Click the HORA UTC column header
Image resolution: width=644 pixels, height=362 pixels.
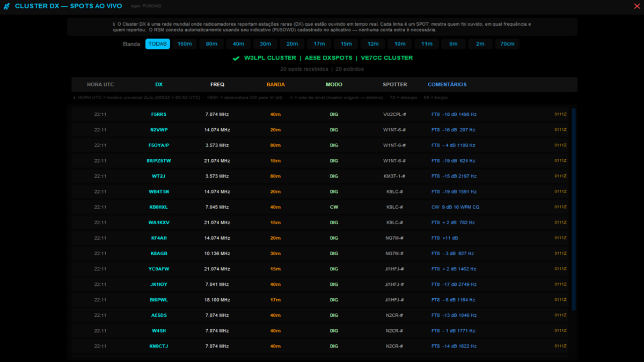pos(100,85)
